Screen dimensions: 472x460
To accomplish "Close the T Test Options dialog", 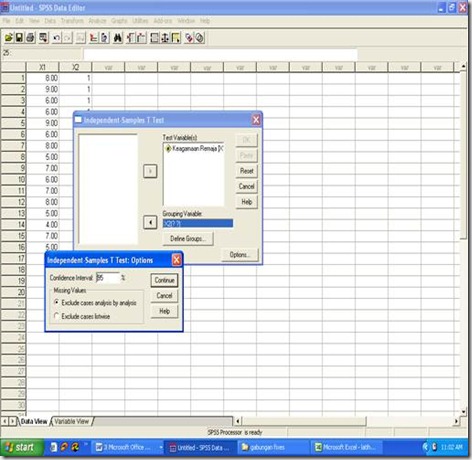I will (176, 260).
